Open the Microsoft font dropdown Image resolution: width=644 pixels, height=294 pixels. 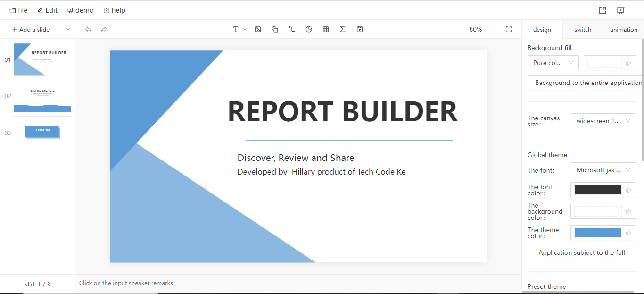pos(603,170)
